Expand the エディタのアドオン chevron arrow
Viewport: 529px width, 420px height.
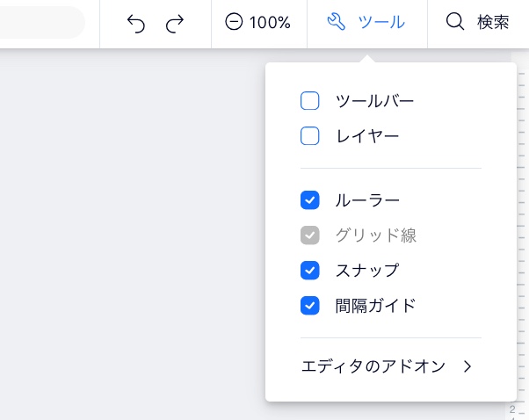coord(467,366)
